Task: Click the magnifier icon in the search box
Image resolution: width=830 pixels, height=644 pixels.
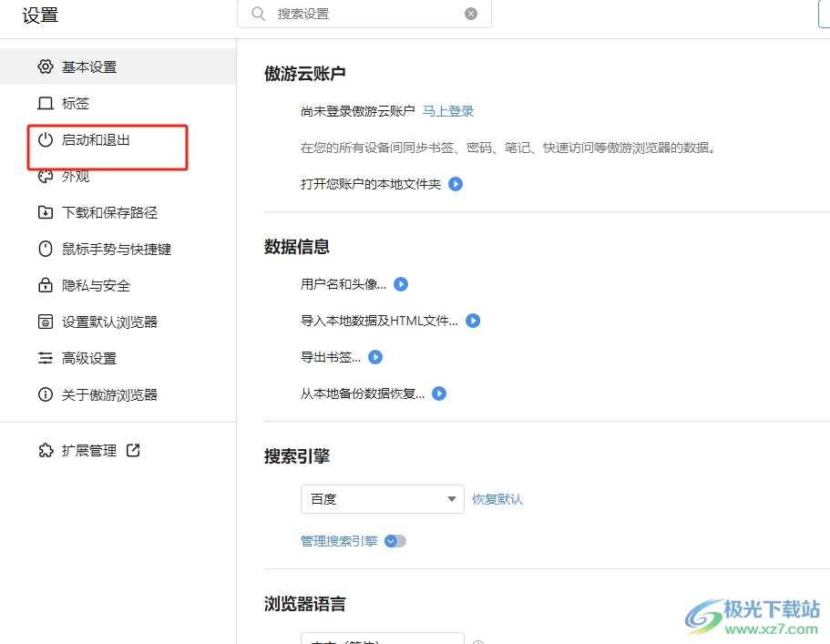Action: click(259, 14)
